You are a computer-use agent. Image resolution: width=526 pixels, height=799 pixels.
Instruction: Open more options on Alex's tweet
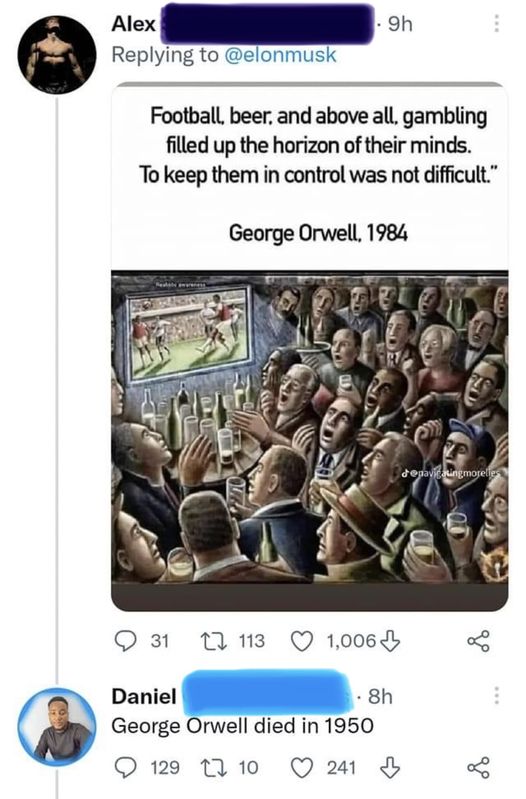pyautogui.click(x=496, y=23)
